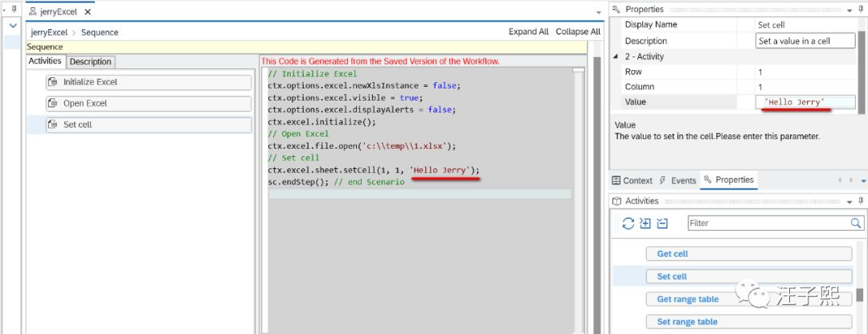Click the workflow editor vertical scrollbar
The height and width of the screenshot is (334, 868).
[x=596, y=194]
